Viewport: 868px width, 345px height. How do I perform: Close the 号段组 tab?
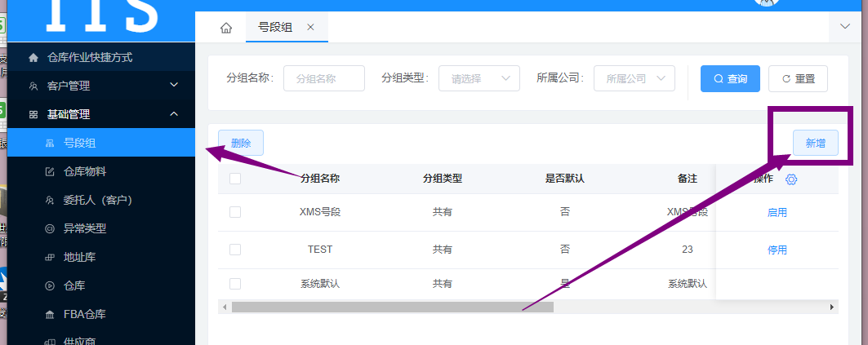click(x=310, y=27)
